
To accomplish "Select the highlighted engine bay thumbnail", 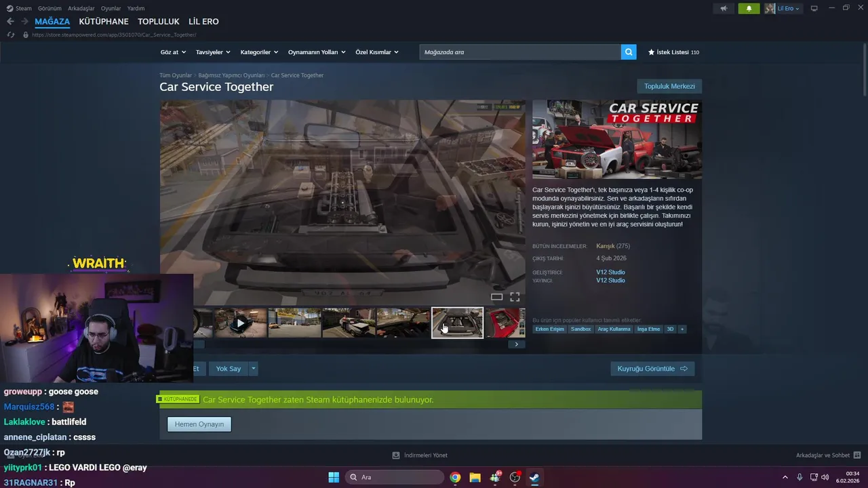I will coord(458,323).
